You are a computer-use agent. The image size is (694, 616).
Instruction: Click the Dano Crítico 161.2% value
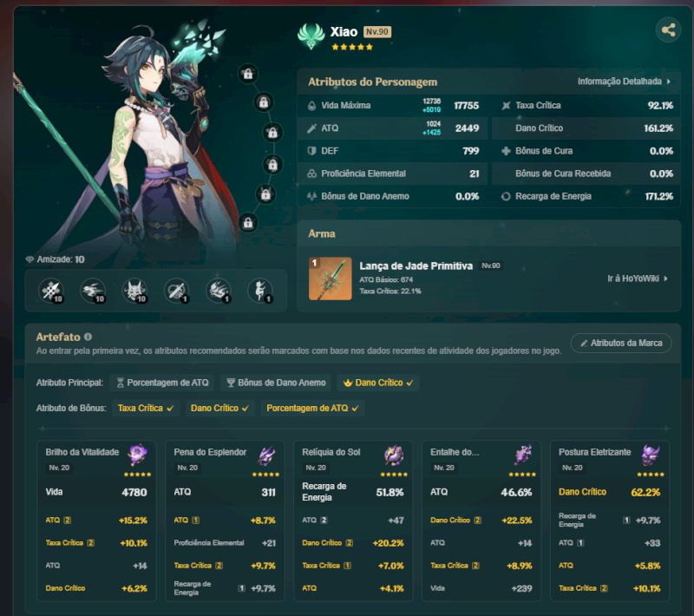point(658,128)
